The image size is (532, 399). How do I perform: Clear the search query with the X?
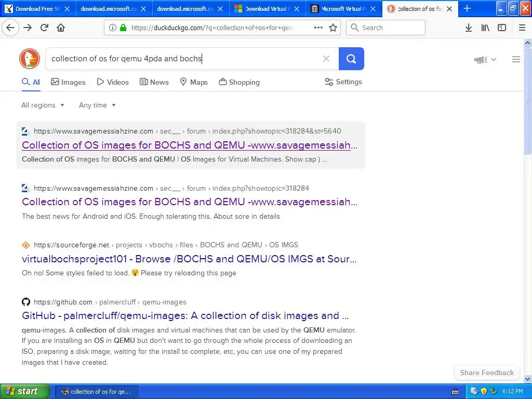[326, 59]
